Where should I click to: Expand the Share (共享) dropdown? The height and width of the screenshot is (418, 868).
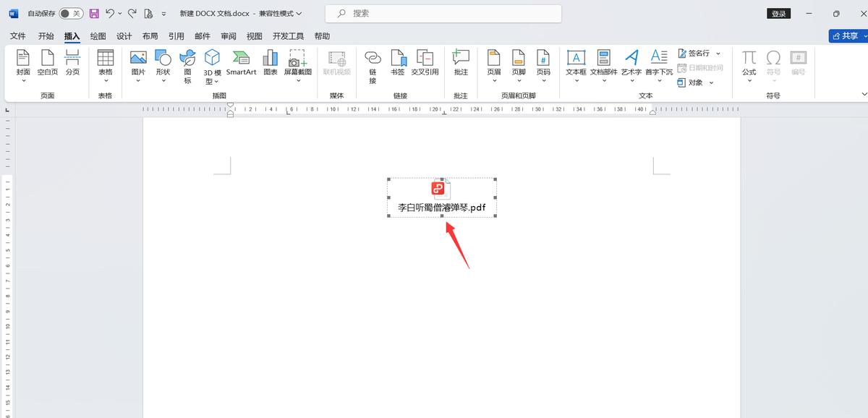tap(864, 35)
